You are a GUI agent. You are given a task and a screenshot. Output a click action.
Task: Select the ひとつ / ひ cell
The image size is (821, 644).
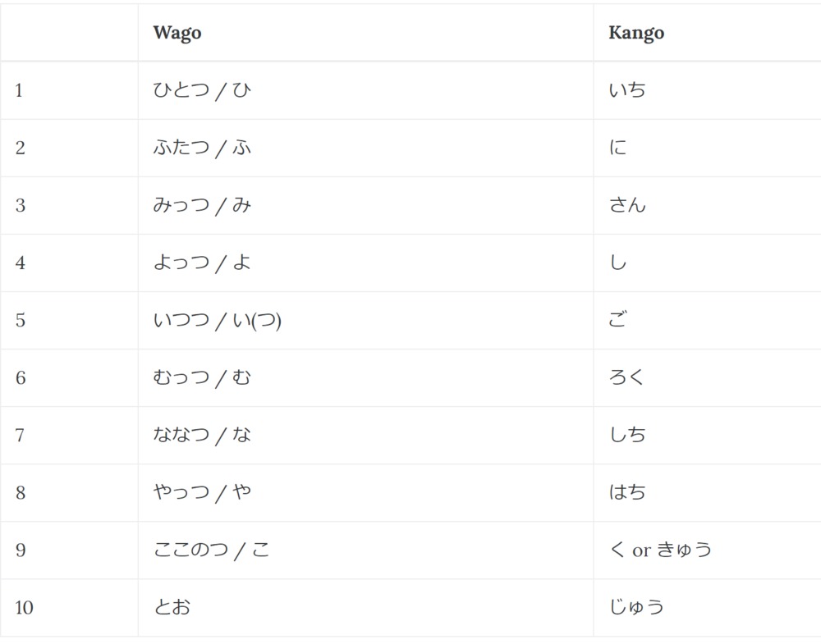tap(202, 90)
